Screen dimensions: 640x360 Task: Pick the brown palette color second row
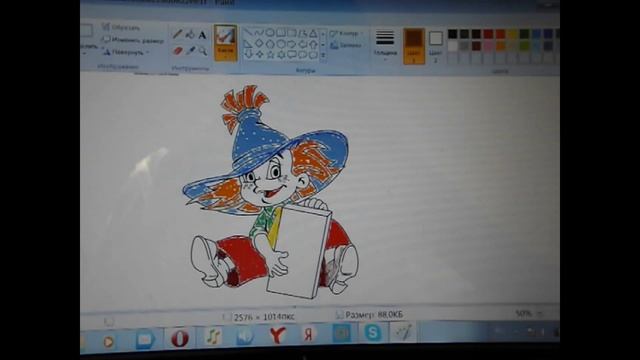476,46
